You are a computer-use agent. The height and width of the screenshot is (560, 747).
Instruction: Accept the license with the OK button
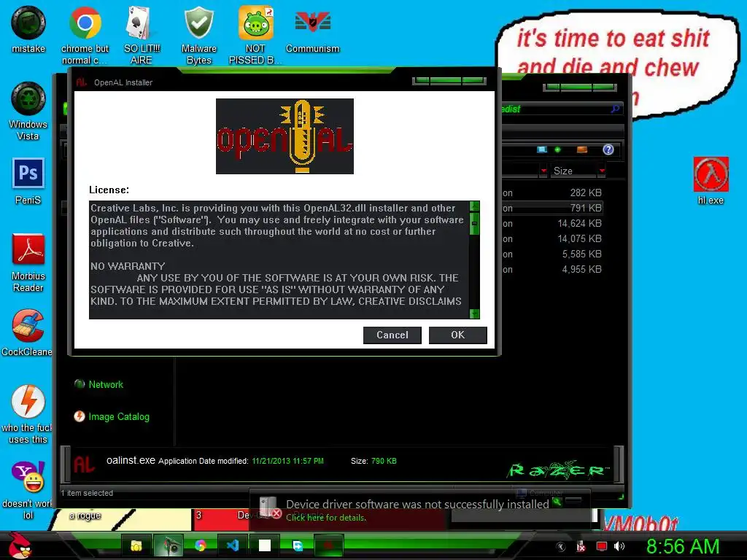[x=458, y=335]
